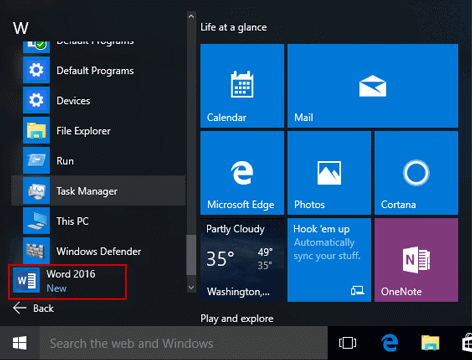Click the Devices gear icon
The image size is (472, 360).
[x=36, y=100]
